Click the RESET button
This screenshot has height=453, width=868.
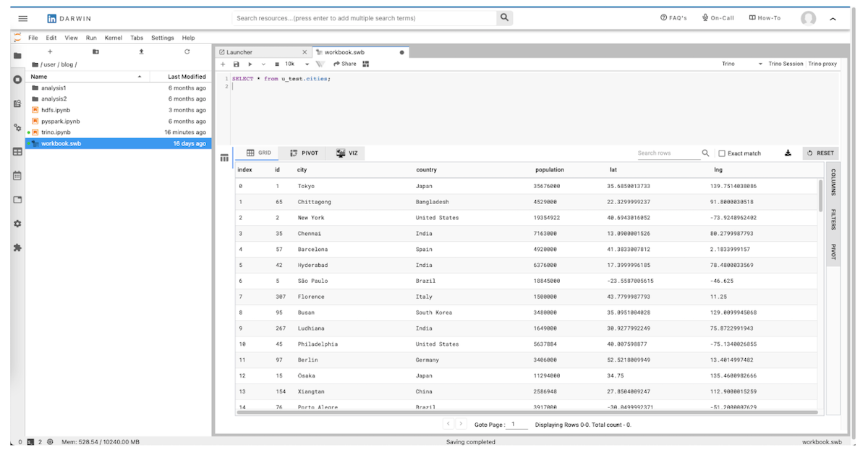pos(820,153)
